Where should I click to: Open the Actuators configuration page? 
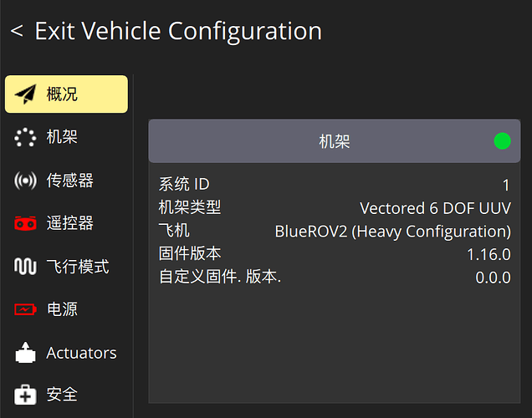point(81,353)
